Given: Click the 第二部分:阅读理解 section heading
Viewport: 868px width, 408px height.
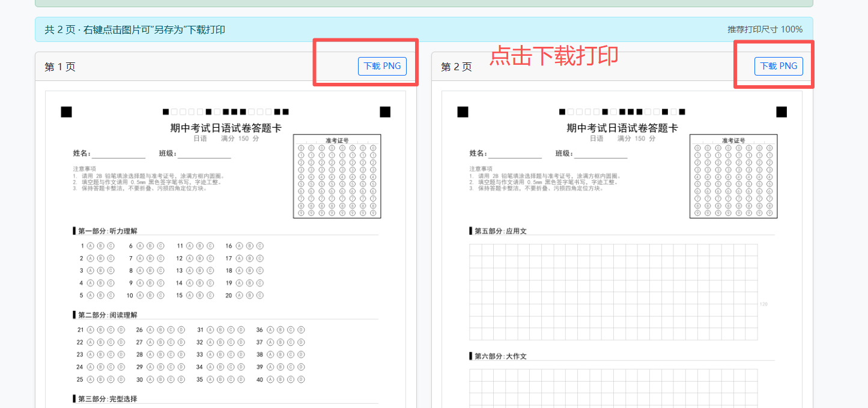Looking at the screenshot, I should (108, 315).
